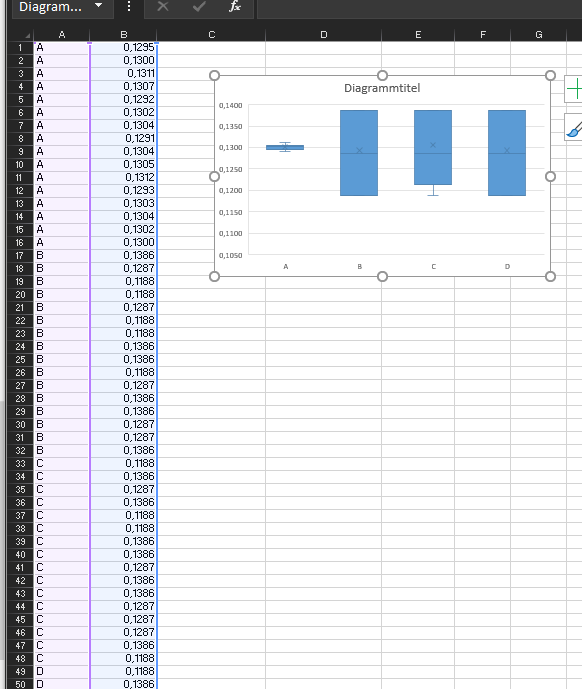Select cell with value 0,1293
Viewport: 582px width, 689px height.
pyautogui.click(x=124, y=190)
